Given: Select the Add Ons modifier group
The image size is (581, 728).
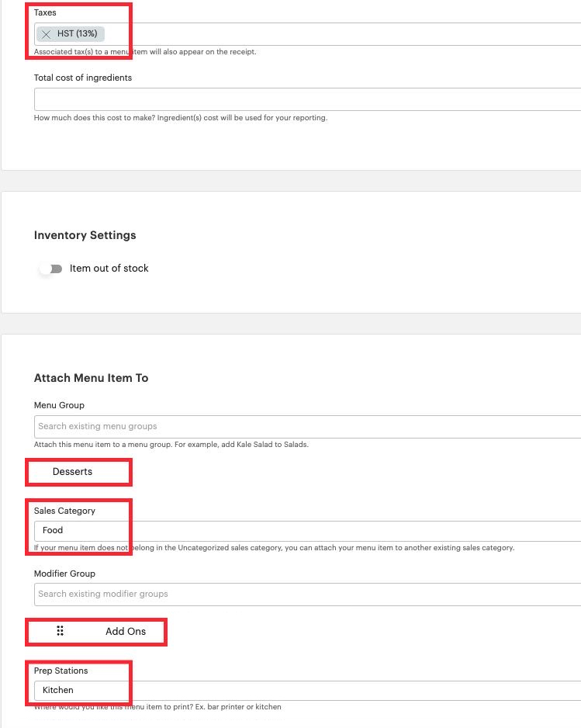Looking at the screenshot, I should 126,631.
